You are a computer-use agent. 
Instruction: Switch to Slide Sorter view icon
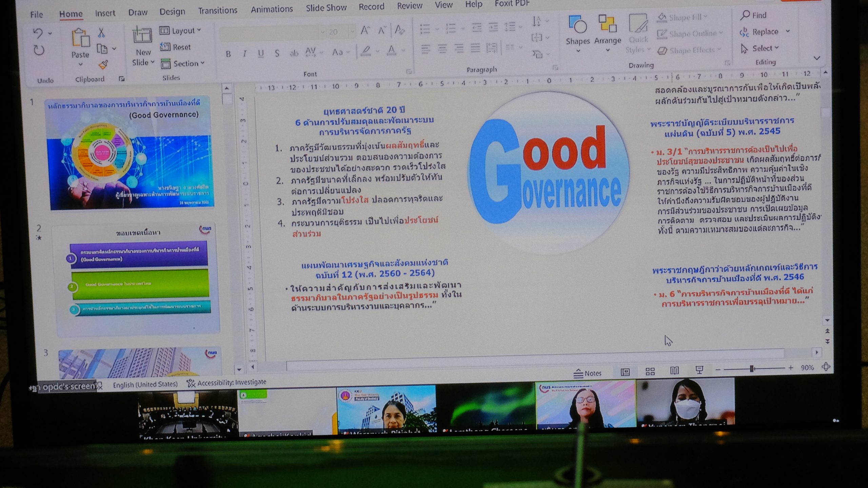click(650, 371)
